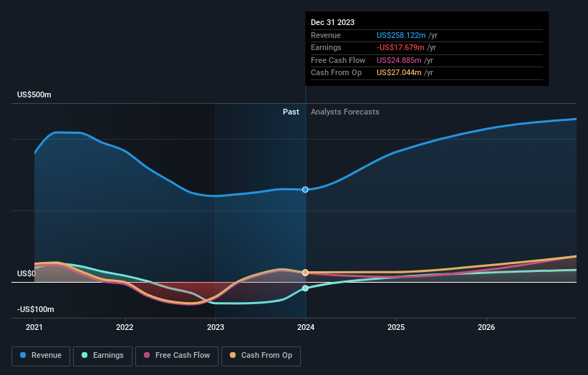Click the Analysts Forecasts label

coord(345,112)
